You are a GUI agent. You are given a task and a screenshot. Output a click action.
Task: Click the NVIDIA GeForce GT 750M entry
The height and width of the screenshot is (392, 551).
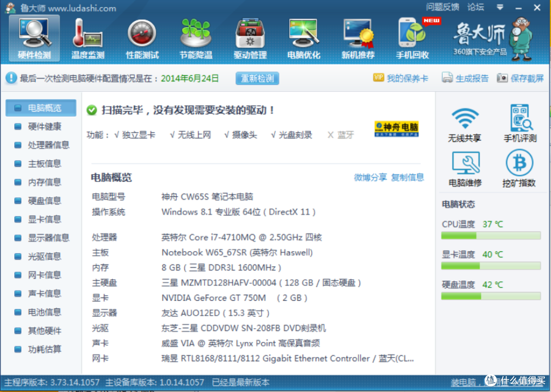(234, 298)
